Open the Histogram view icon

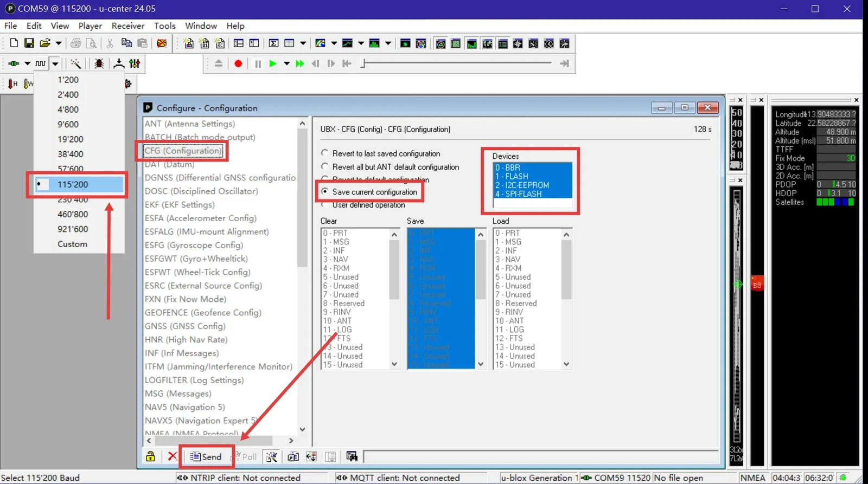click(374, 43)
